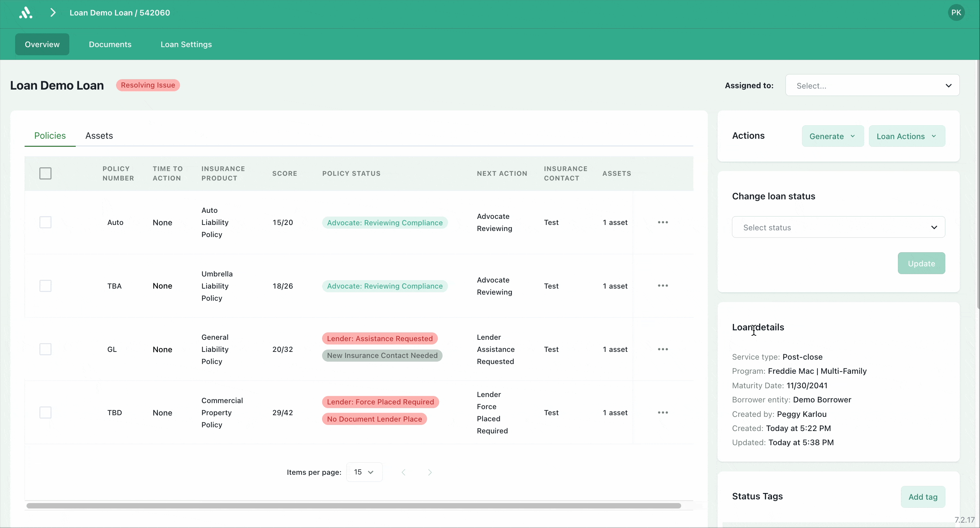
Task: Click the app logo icon
Action: point(26,12)
